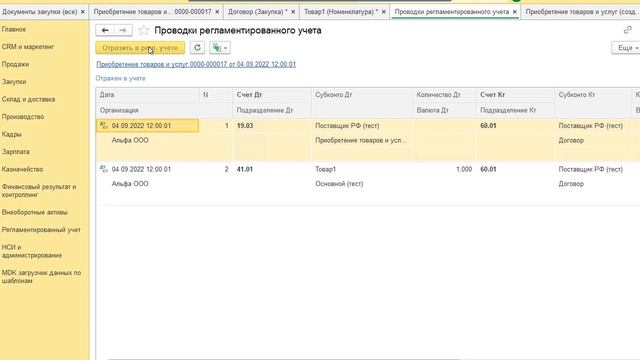Viewport: 640px width, 360px height.
Task: Click Основной (тест) warehouse cell
Action: (x=362, y=184)
